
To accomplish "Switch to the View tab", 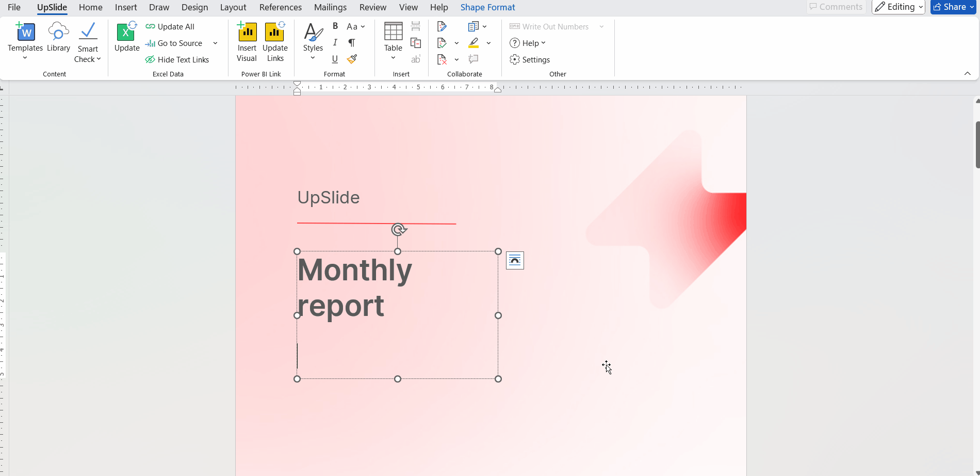I will click(x=409, y=7).
